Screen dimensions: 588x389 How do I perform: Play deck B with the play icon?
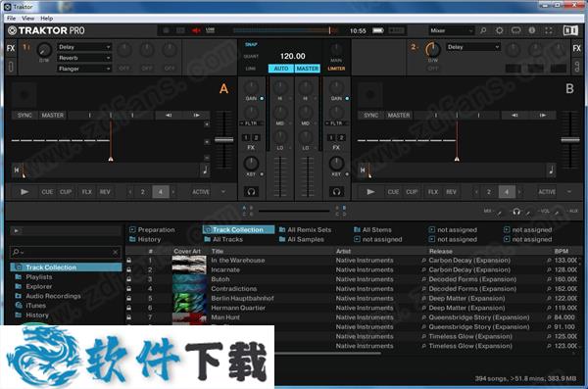(370, 192)
